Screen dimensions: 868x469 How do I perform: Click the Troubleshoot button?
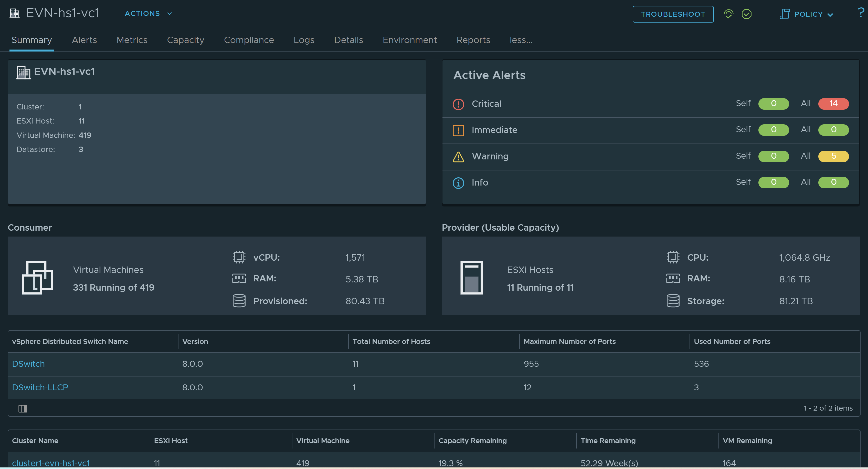(x=672, y=13)
